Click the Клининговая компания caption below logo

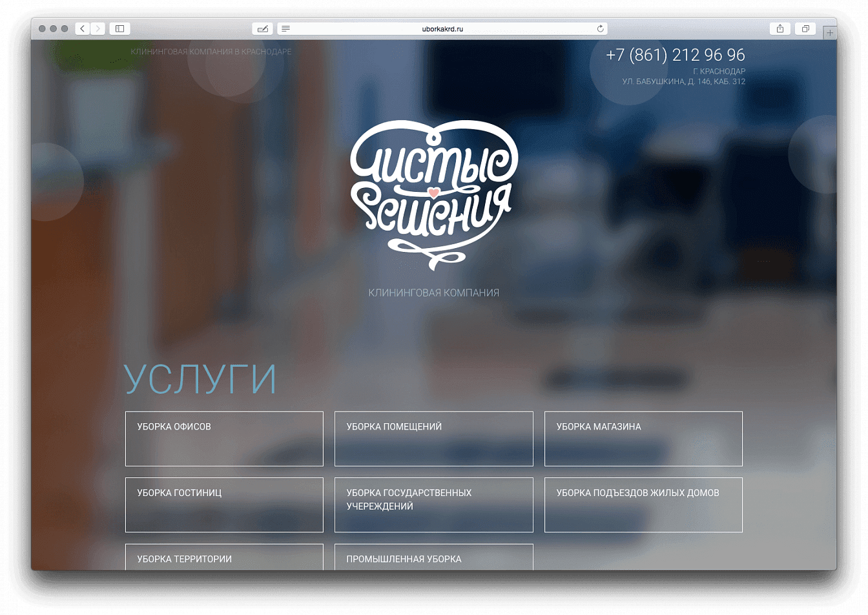coord(434,293)
